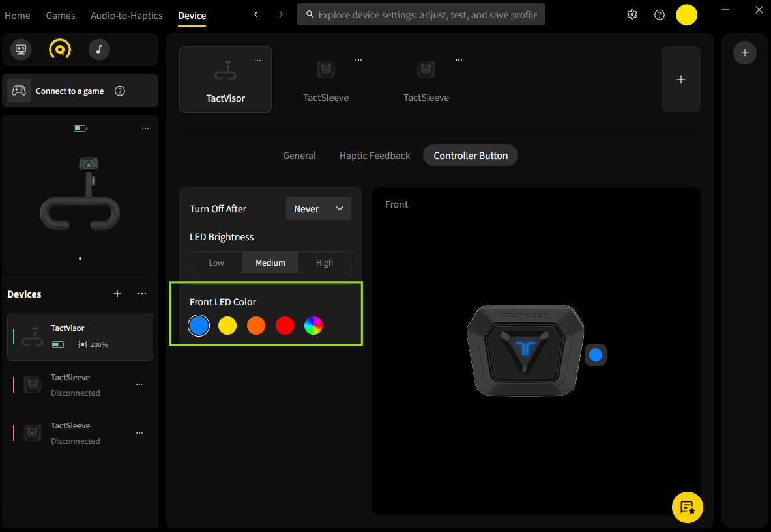This screenshot has height=532, width=771.
Task: Open the Device tab
Action: 192,15
